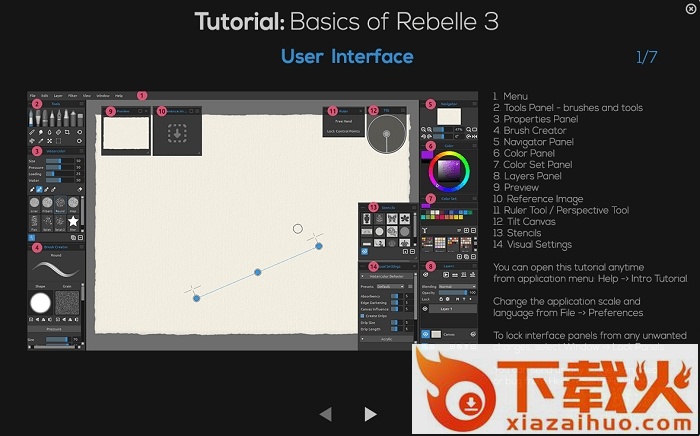Image resolution: width=700 pixels, height=436 pixels.
Task: Open the Color panel menu icon
Action: [474, 145]
